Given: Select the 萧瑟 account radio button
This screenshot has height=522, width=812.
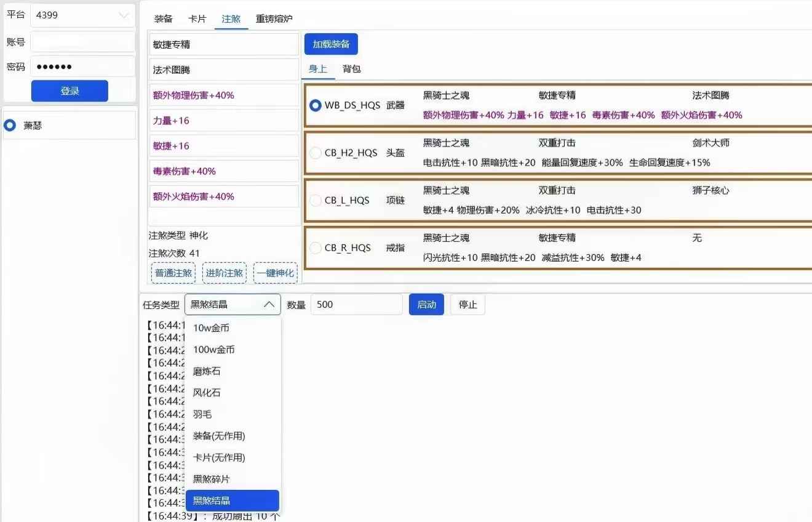Looking at the screenshot, I should (x=9, y=125).
